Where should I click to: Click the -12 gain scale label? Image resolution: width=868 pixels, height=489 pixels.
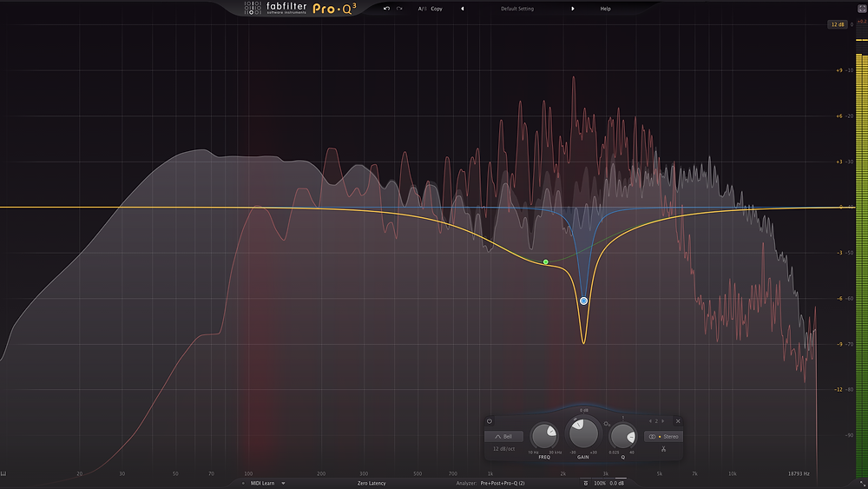838,390
